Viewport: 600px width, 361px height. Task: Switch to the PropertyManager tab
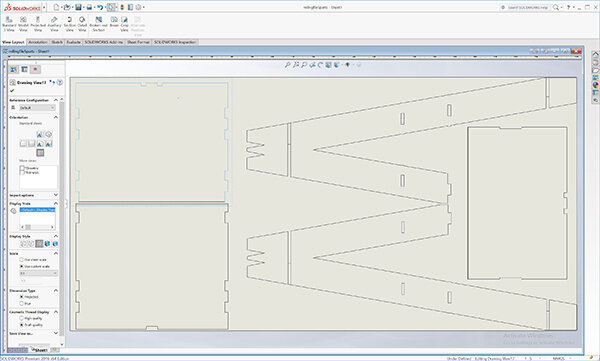tap(24, 69)
